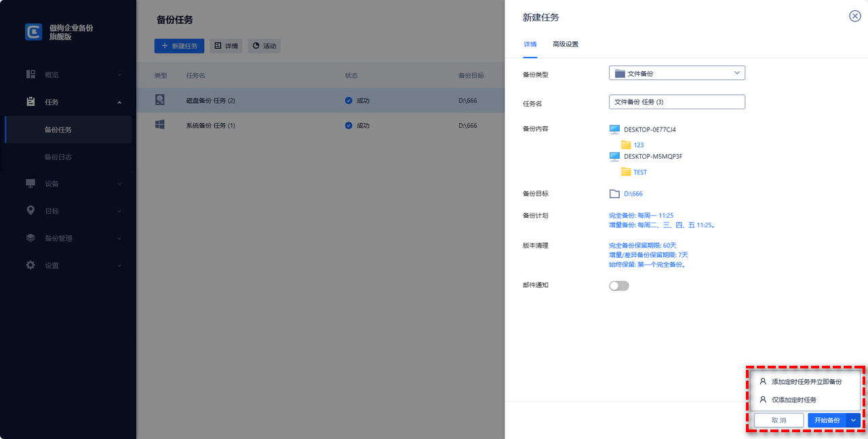Click the computer icon beside DESKTOP-0E77CJ4
868x439 pixels.
click(614, 129)
